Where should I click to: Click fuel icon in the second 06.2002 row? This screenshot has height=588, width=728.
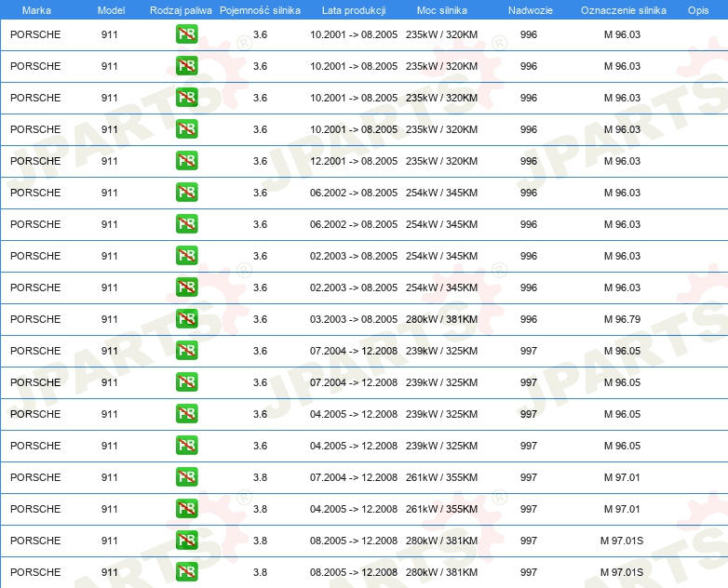pyautogui.click(x=186, y=223)
